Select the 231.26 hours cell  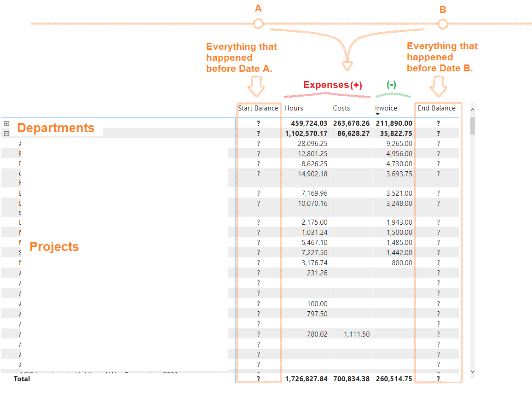tap(317, 273)
